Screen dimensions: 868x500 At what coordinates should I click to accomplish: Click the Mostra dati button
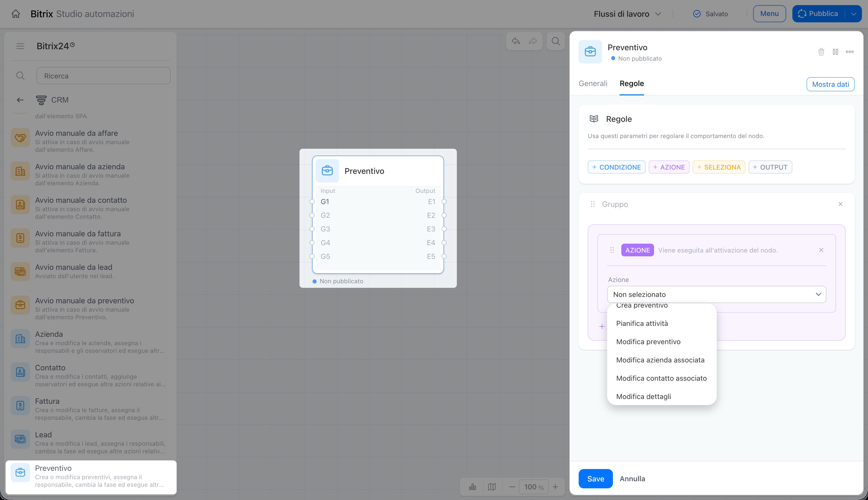(830, 84)
